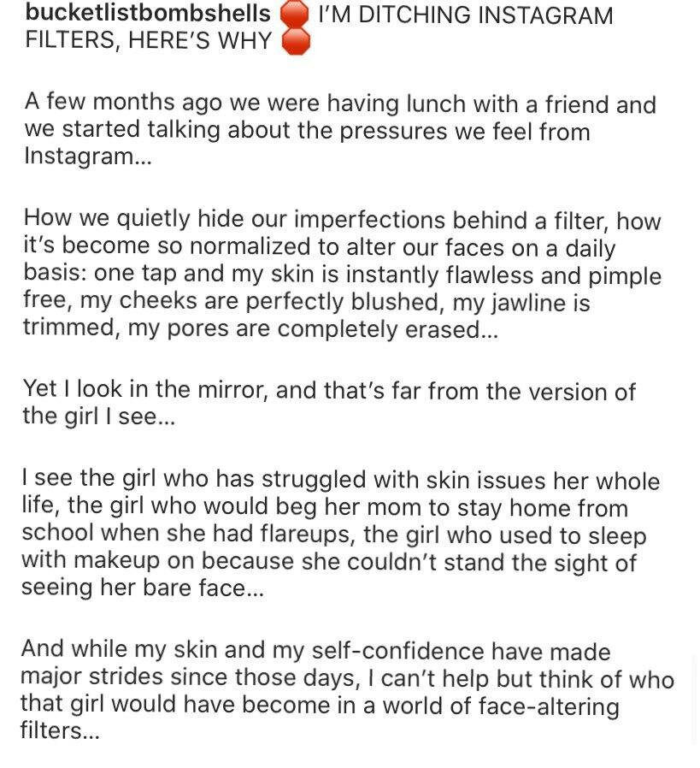This screenshot has height=768, width=700.
Task: Click the red stop-sign emoji after HERE'S WHY
Action: [296, 41]
